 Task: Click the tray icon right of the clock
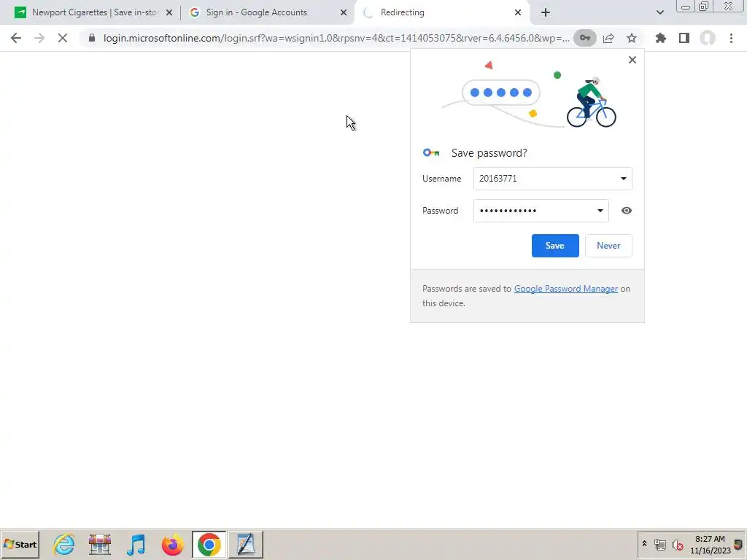[x=738, y=545]
